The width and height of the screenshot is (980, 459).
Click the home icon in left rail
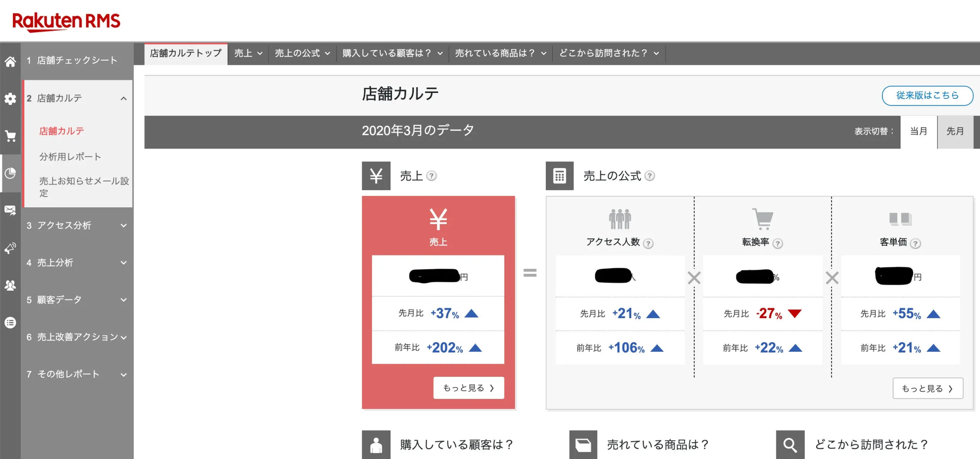pyautogui.click(x=10, y=62)
